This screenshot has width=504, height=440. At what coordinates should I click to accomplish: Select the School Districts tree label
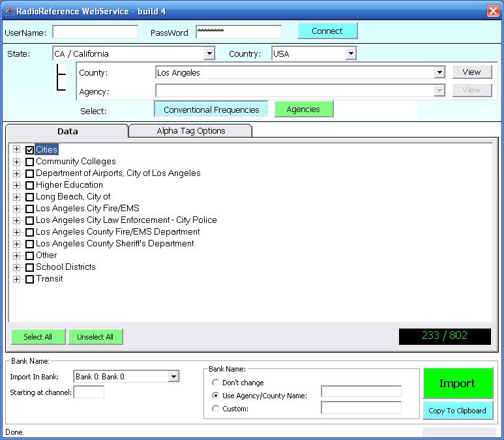click(x=66, y=267)
